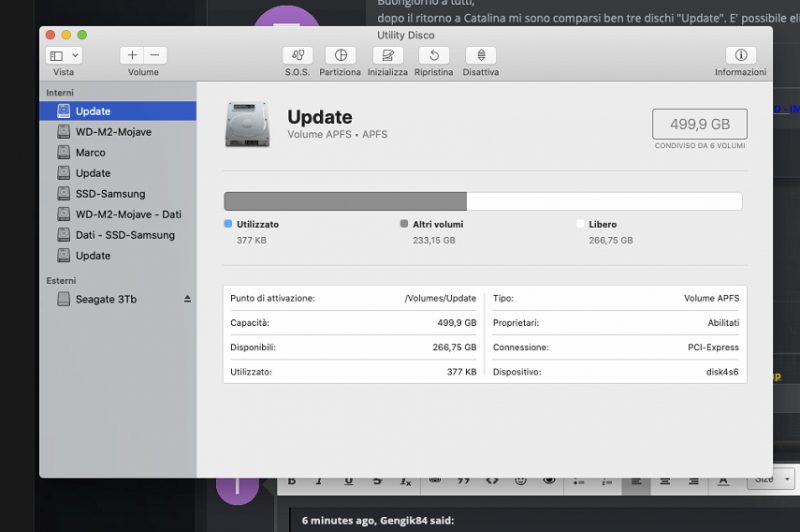The width and height of the screenshot is (800, 532).
Task: Select SSD-Samsung in the sidebar
Action: 110,194
